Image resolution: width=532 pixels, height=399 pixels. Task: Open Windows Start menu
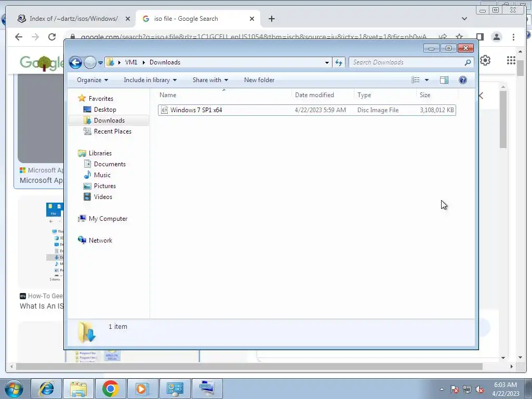(x=14, y=389)
